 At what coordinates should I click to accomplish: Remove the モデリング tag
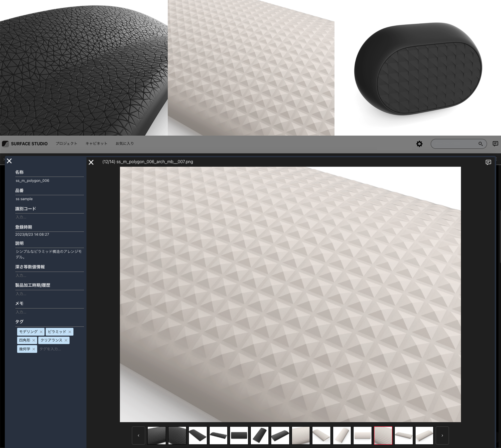(41, 332)
